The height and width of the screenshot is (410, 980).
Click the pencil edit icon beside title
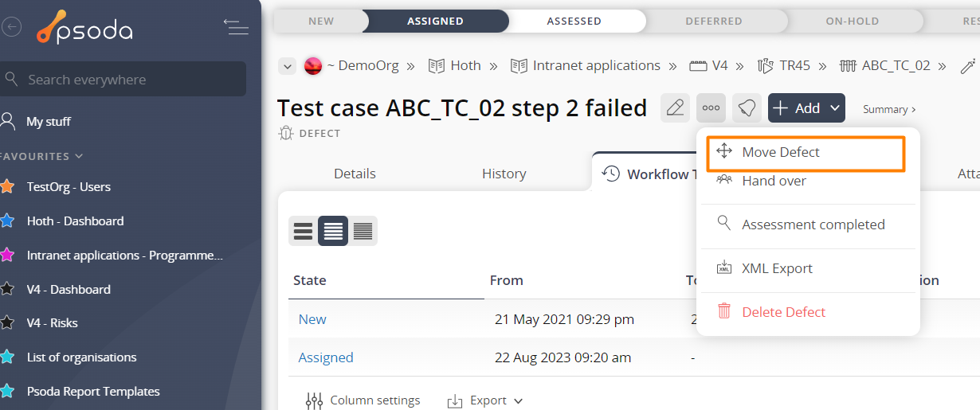click(x=675, y=107)
